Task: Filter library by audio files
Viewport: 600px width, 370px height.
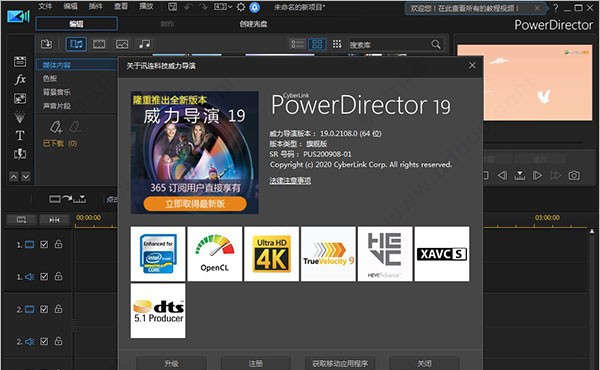Action: pyautogui.click(x=145, y=44)
